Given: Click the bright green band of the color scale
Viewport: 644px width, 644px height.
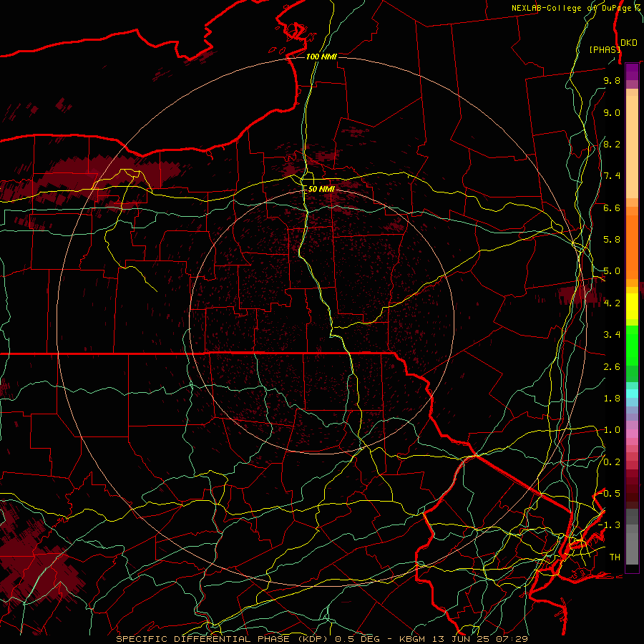Looking at the screenshot, I should point(632,345).
